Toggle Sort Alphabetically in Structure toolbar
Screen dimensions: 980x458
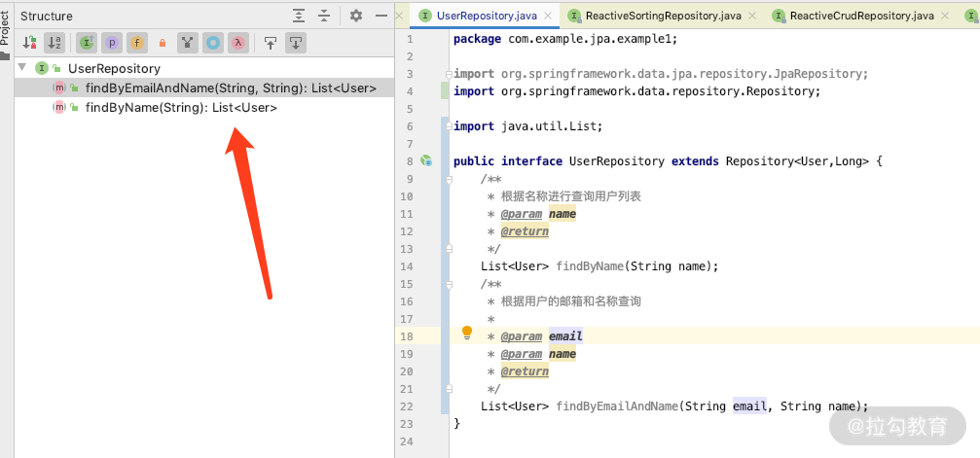click(55, 43)
